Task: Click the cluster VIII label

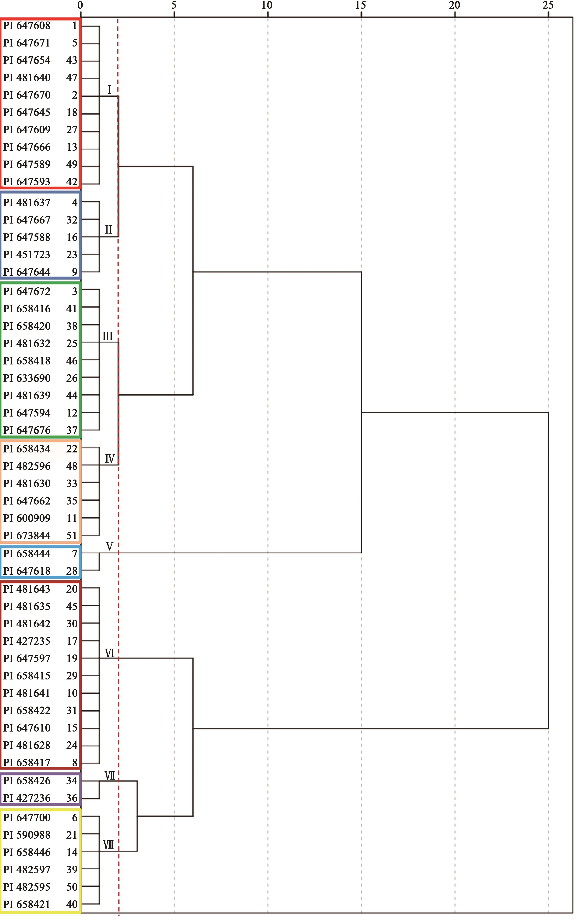Action: (109, 845)
